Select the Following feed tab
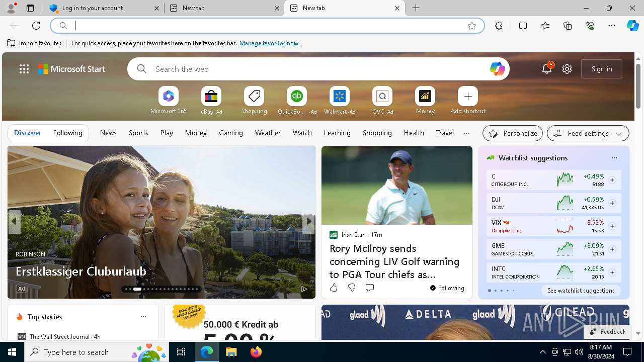The width and height of the screenshot is (644, 362). pyautogui.click(x=67, y=133)
